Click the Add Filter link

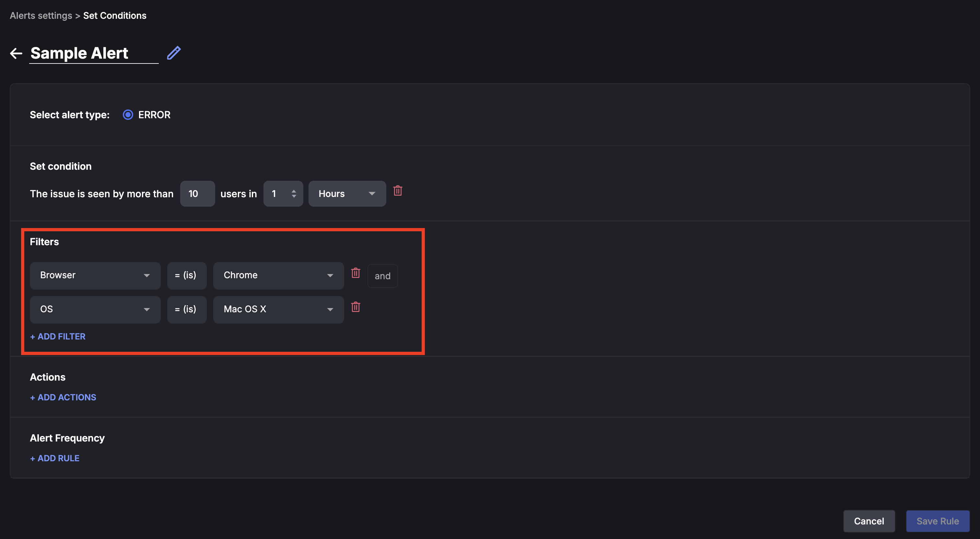point(58,337)
